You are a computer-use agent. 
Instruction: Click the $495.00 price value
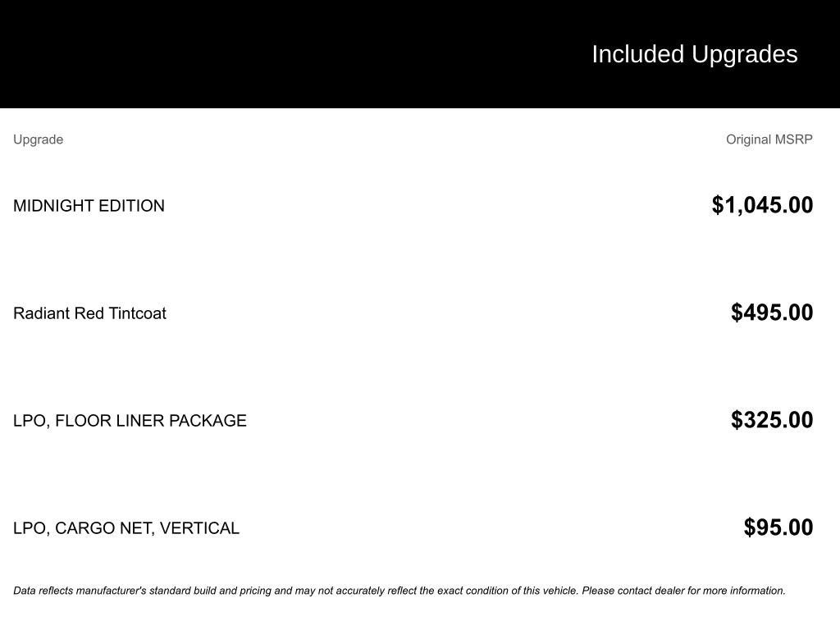pyautogui.click(x=771, y=313)
